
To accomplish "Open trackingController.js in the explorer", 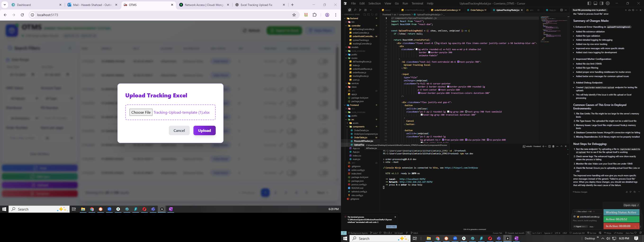I will click(362, 44).
